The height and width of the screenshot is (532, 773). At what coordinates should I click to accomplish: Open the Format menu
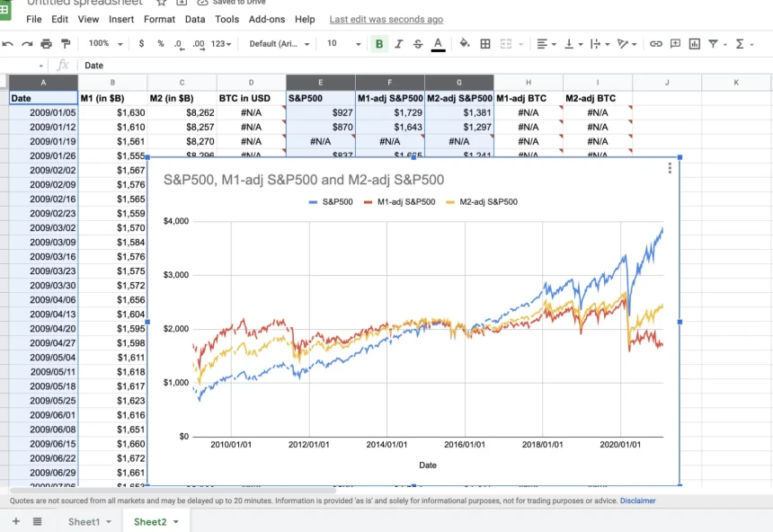(159, 19)
